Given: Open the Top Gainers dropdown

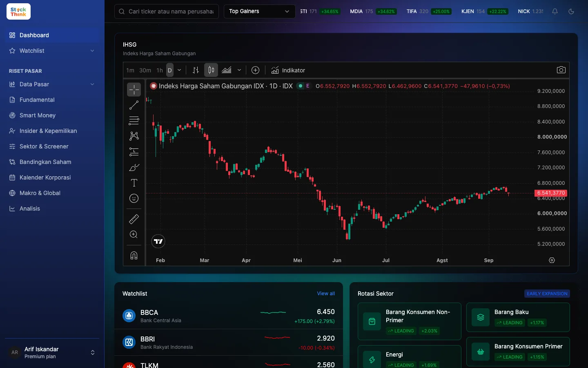Looking at the screenshot, I should 259,11.
